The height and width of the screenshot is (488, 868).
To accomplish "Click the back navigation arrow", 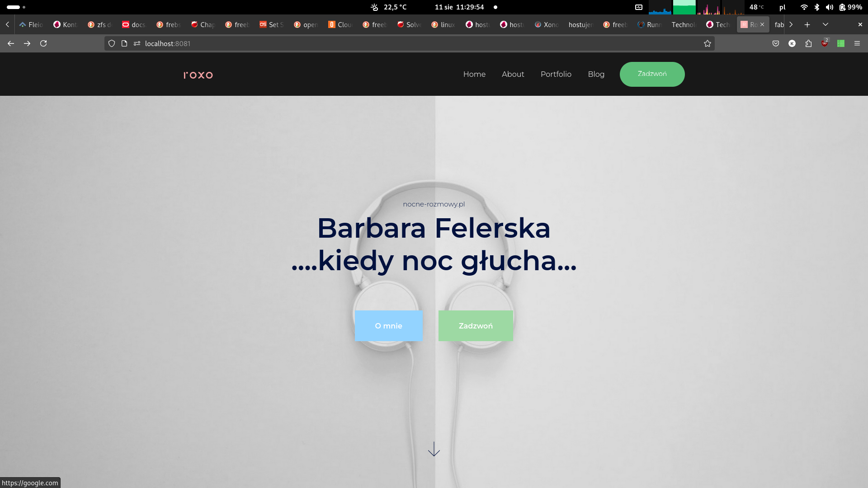I will click(x=11, y=43).
